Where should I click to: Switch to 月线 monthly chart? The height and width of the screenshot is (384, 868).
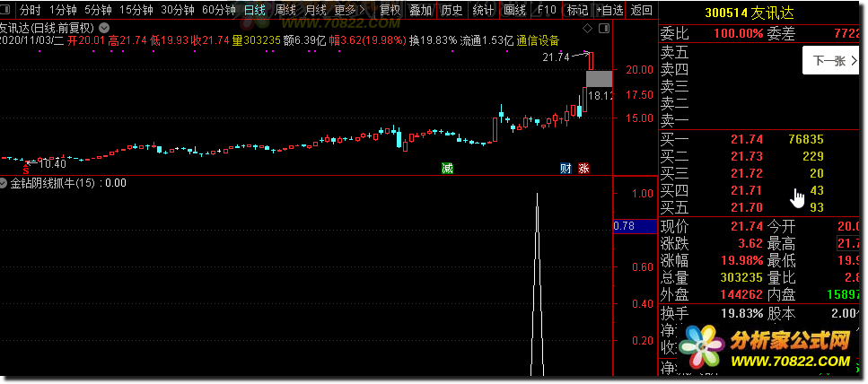(x=316, y=9)
